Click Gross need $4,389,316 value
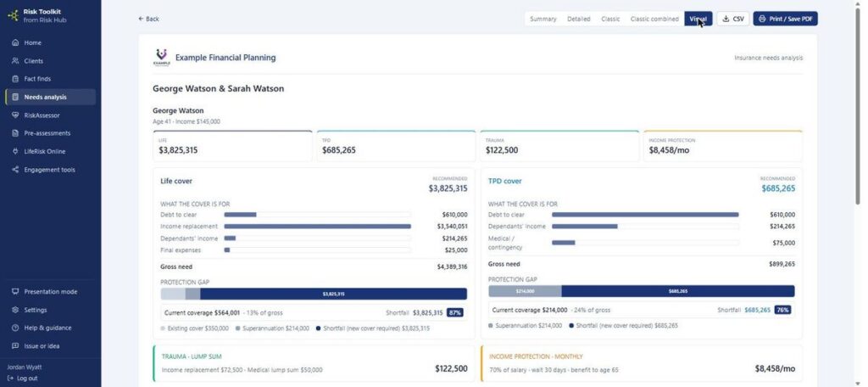 click(x=452, y=266)
